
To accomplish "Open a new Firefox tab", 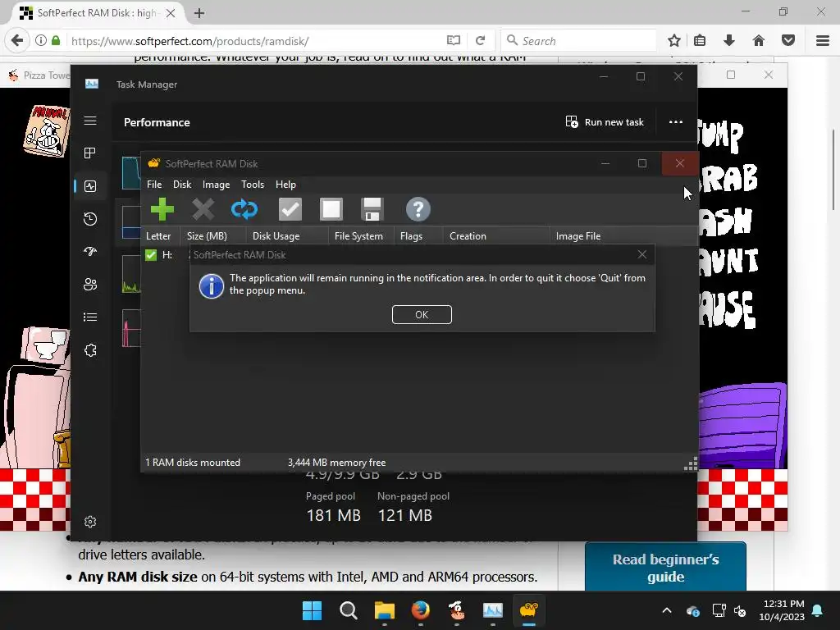I will pyautogui.click(x=199, y=13).
